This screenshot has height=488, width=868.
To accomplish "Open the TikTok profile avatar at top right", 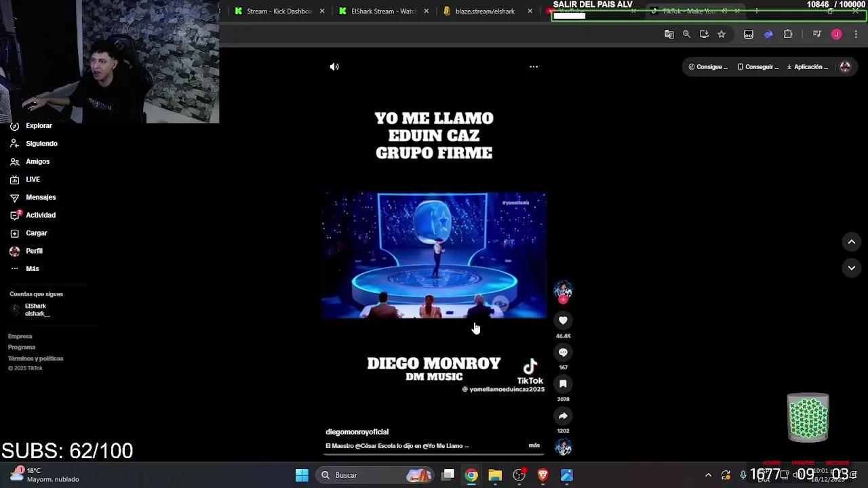I will coord(845,66).
